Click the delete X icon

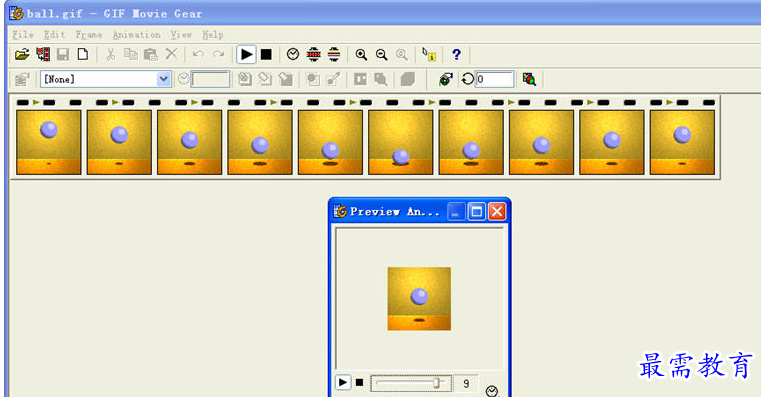tap(171, 54)
